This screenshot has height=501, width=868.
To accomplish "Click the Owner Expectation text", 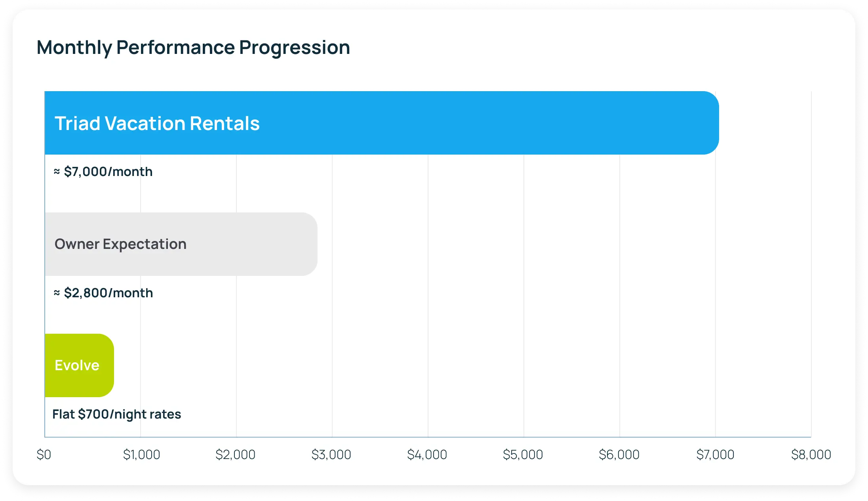I will coord(120,244).
